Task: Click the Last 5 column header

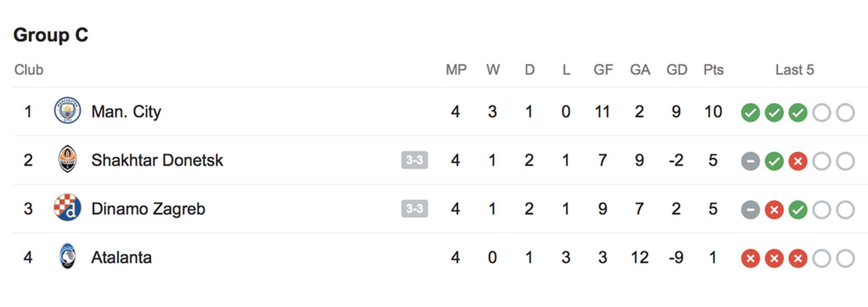Action: pyautogui.click(x=794, y=70)
